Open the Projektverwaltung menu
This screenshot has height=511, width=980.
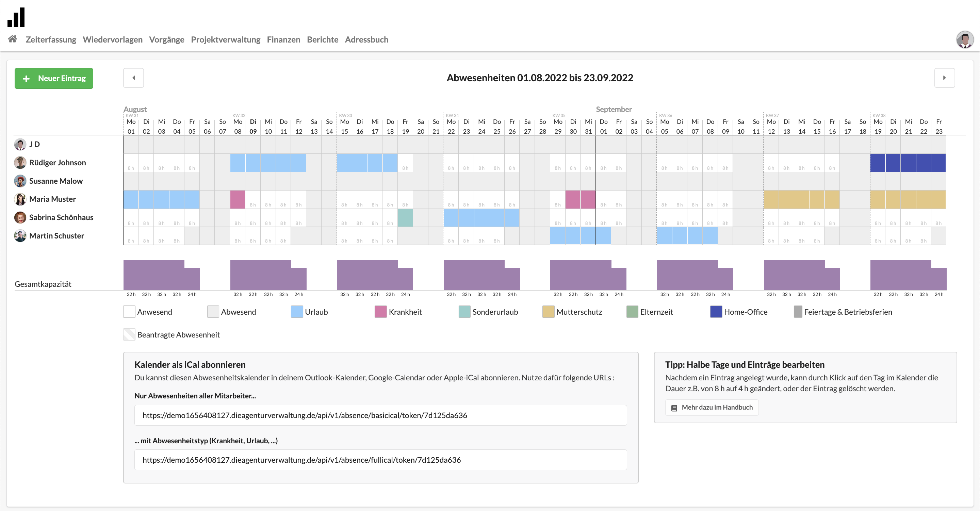click(x=225, y=39)
